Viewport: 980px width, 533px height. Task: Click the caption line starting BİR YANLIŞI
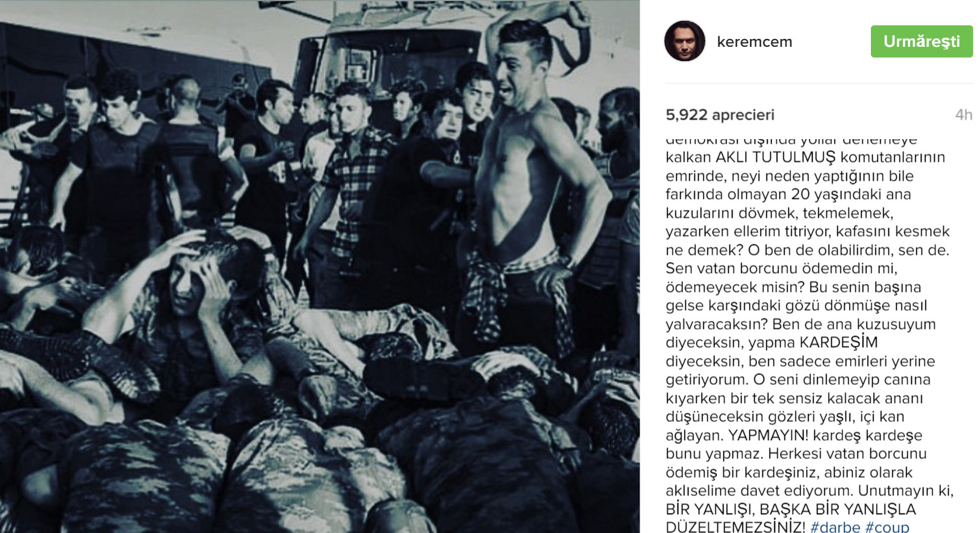(x=790, y=510)
